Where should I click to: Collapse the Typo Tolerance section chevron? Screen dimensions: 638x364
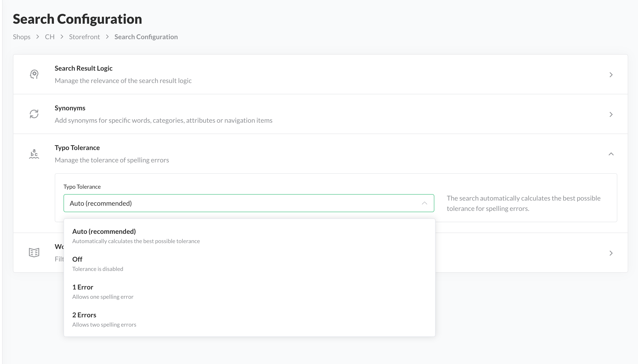611,154
